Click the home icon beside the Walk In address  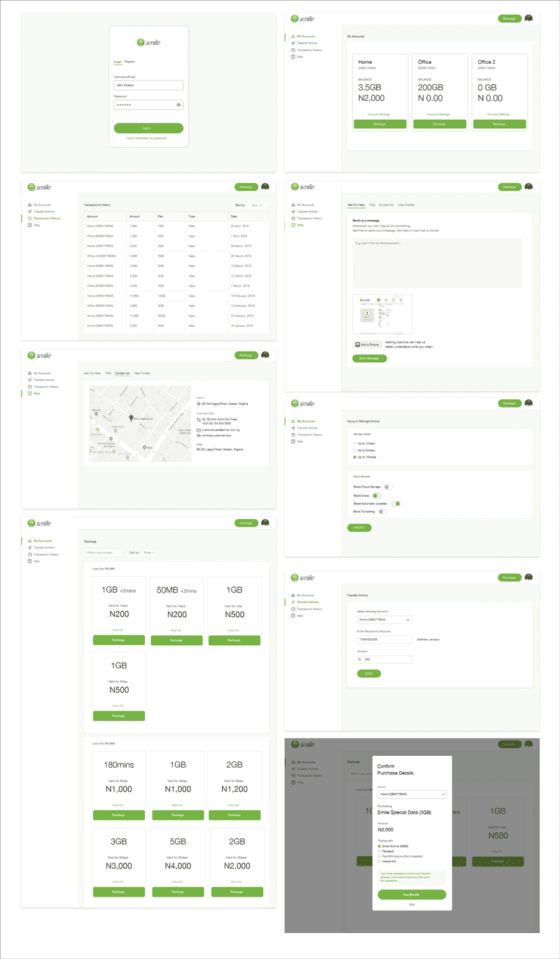199,404
